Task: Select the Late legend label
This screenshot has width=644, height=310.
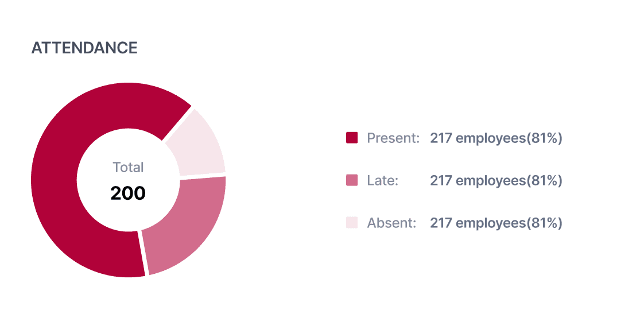Action: point(382,181)
